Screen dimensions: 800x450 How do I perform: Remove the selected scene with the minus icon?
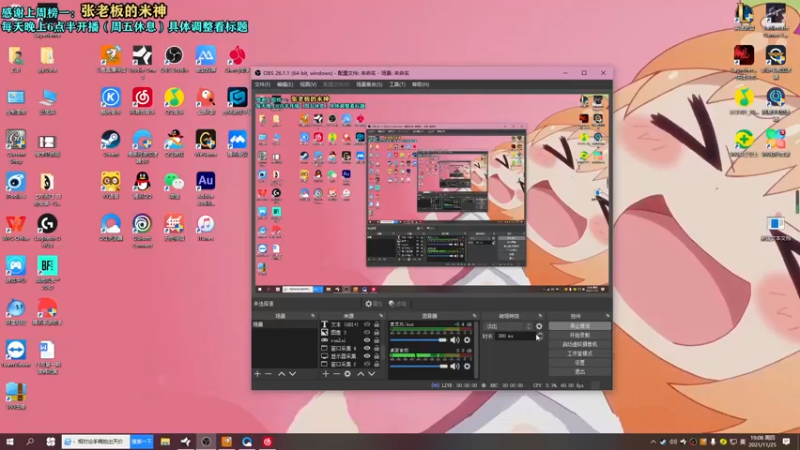[268, 374]
